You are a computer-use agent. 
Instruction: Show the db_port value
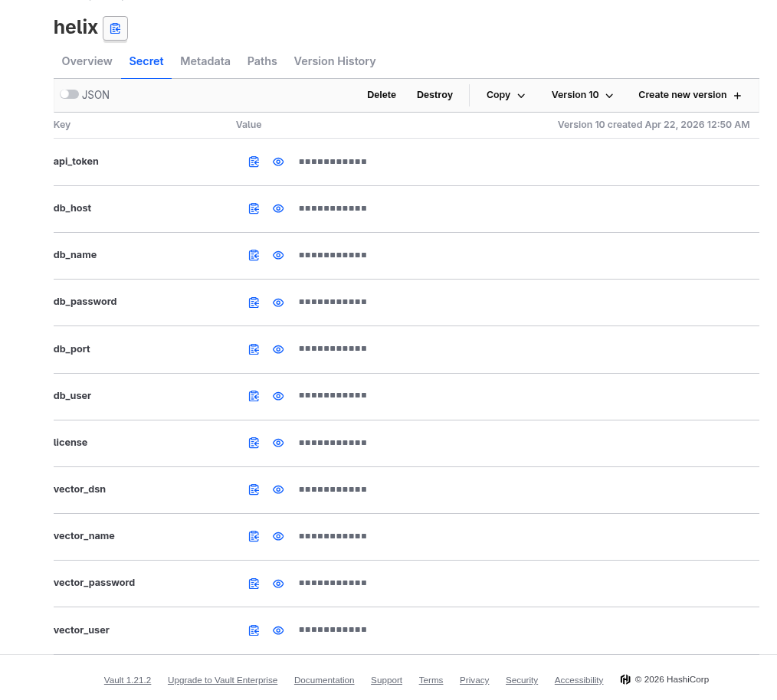pyautogui.click(x=278, y=349)
